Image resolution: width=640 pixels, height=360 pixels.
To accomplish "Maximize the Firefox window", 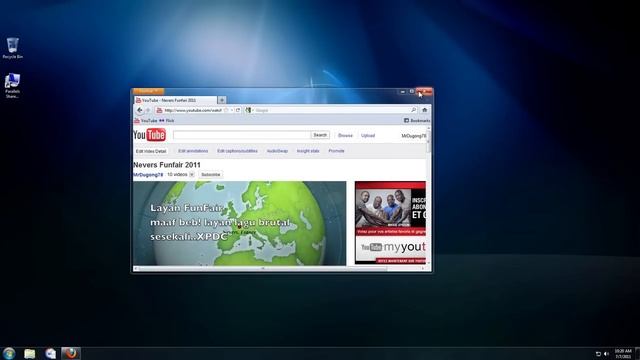I will click(411, 91).
